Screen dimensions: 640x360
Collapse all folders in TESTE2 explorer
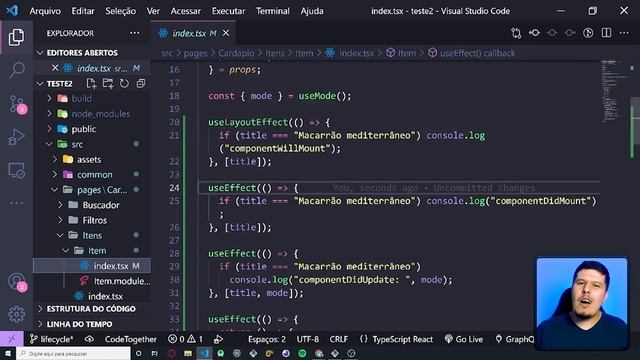pyautogui.click(x=141, y=84)
